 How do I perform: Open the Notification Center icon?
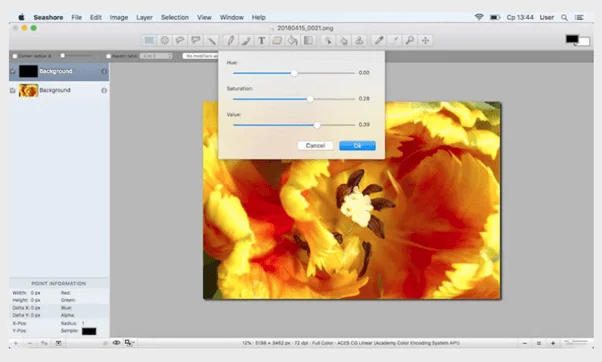point(579,17)
